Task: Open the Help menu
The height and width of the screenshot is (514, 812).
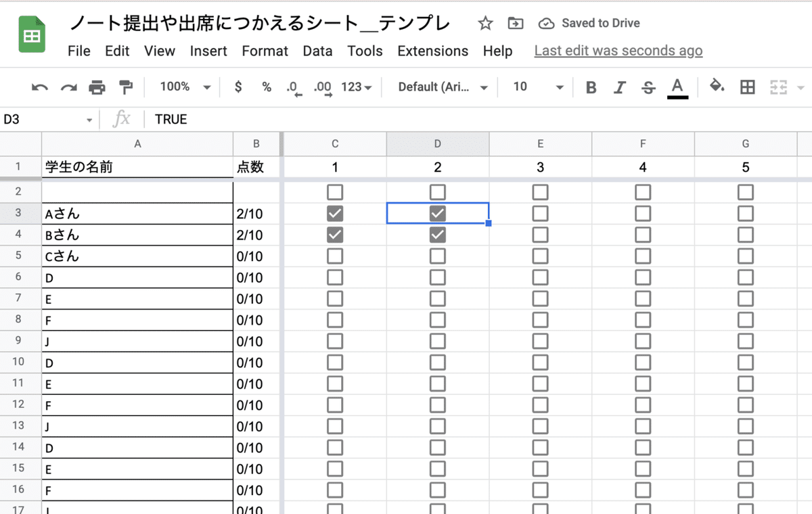Action: pyautogui.click(x=497, y=51)
